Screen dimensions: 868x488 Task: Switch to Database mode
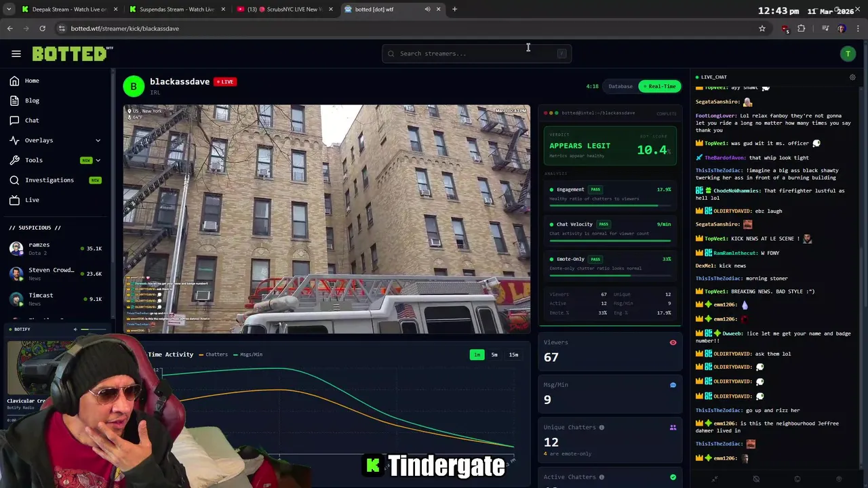pos(620,87)
